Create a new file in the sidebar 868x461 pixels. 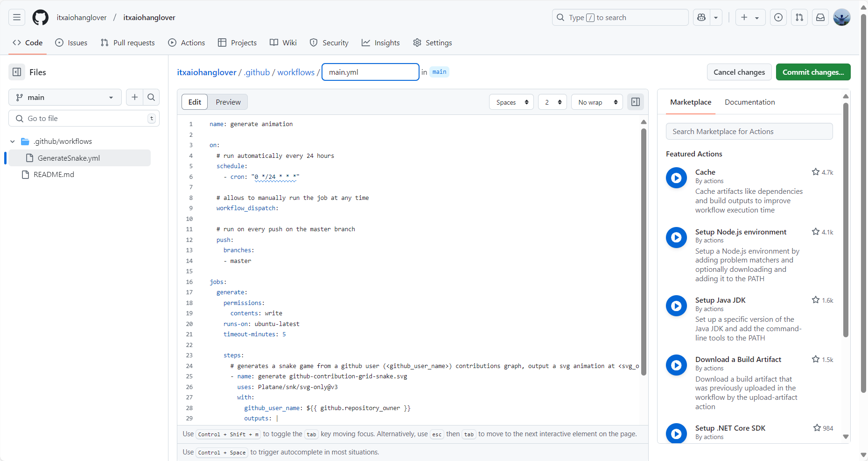tap(134, 97)
